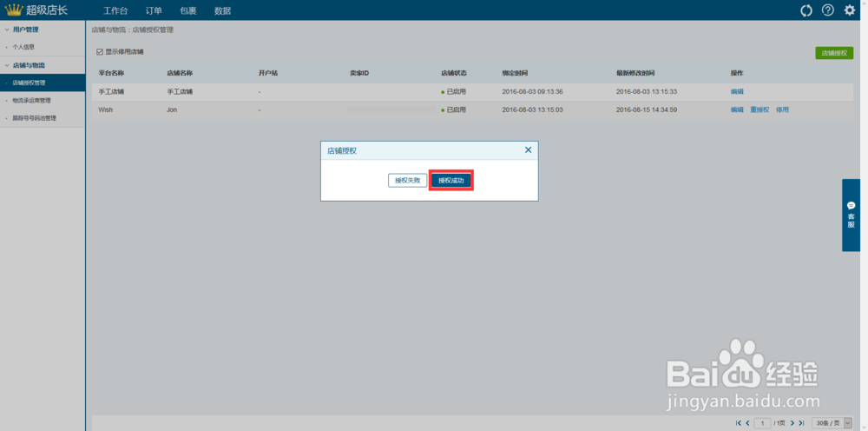Click the 授权失败 button in dialog

point(407,181)
